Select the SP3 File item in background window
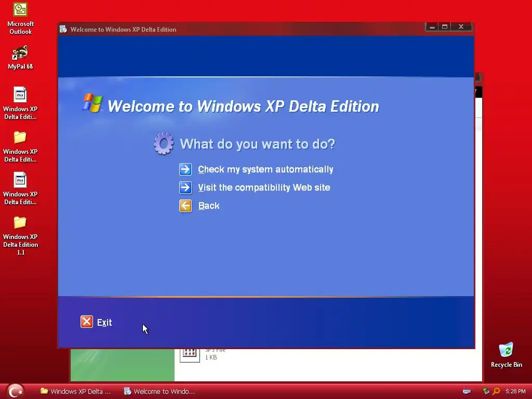This screenshot has height=399, width=532. click(203, 354)
